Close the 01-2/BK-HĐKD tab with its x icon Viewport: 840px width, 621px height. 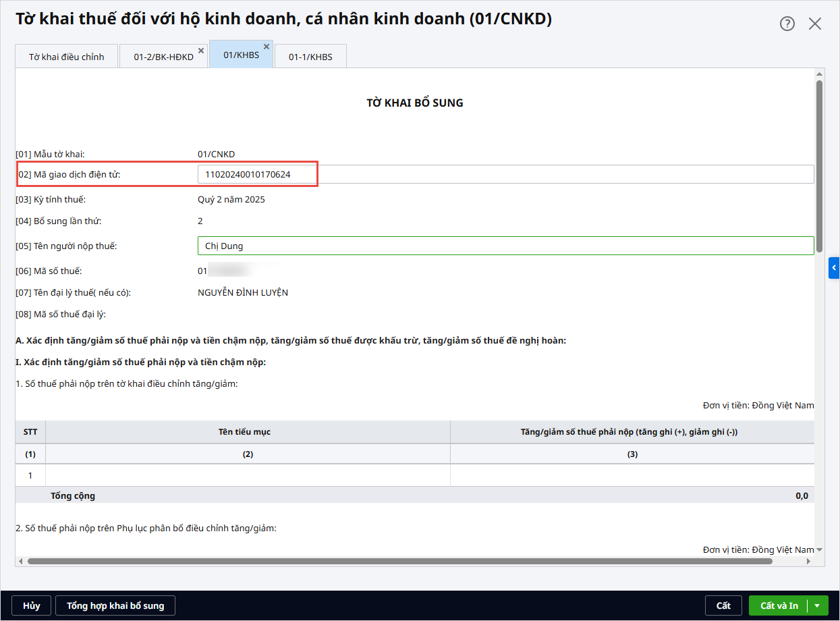tap(200, 51)
